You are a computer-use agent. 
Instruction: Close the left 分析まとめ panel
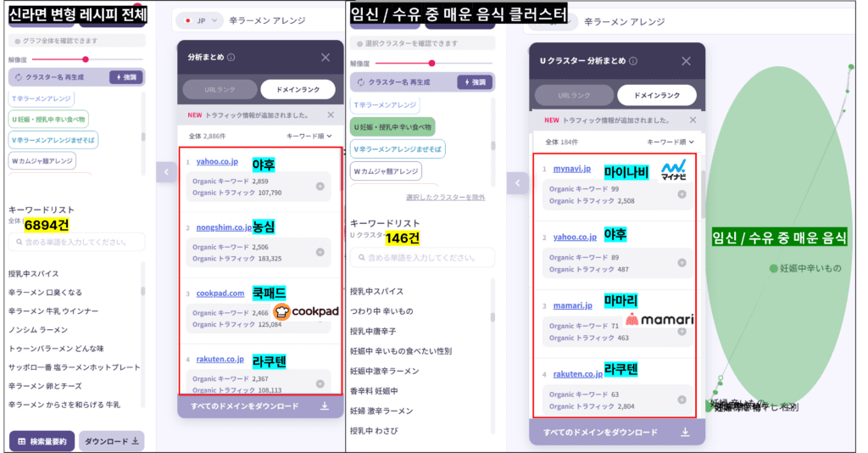point(325,57)
